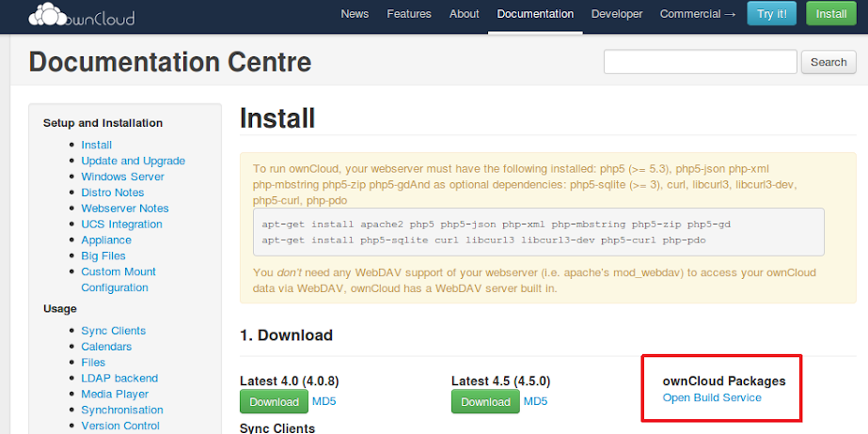Click the Install page heading
Viewport: 868px width, 434px height.
pos(277,118)
